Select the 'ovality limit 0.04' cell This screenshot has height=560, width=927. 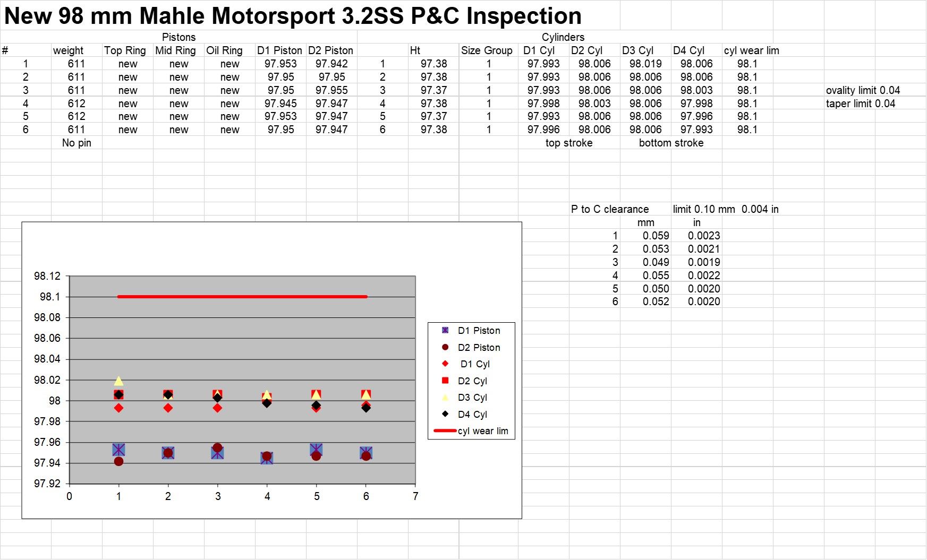point(862,90)
